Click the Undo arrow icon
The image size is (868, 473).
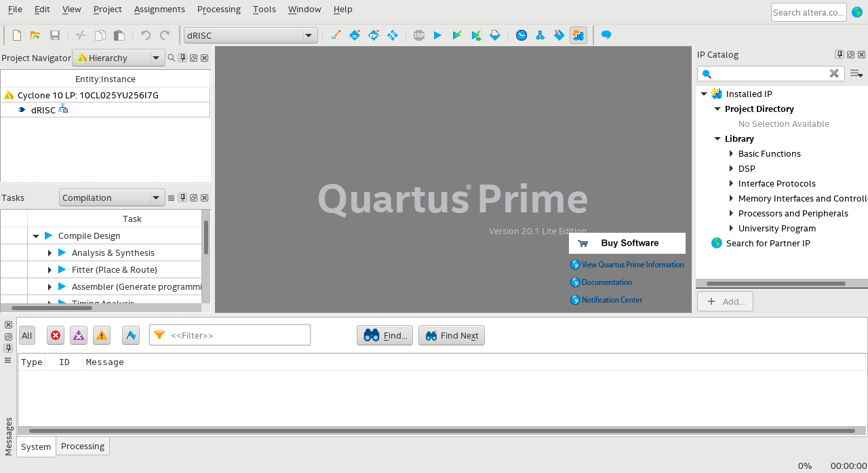[145, 35]
